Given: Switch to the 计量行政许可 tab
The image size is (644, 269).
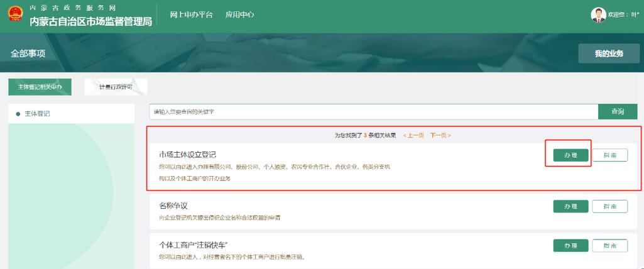Looking at the screenshot, I should pos(116,87).
